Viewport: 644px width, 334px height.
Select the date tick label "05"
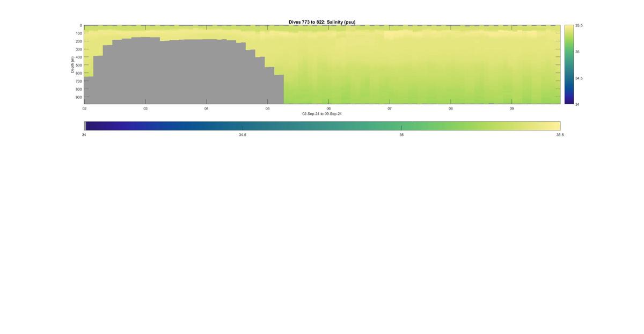pyautogui.click(x=268, y=108)
